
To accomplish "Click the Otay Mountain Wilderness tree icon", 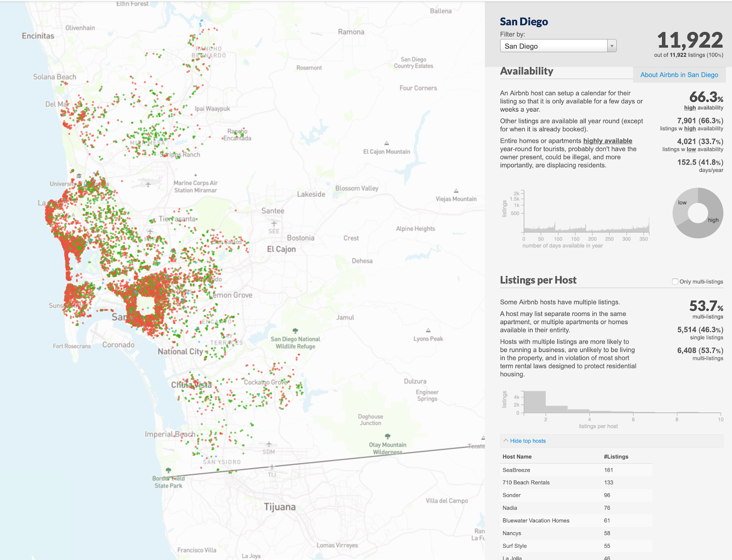I will coord(388,437).
